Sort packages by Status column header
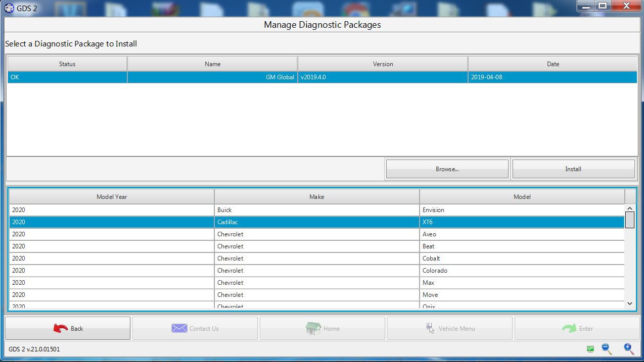Viewport: 644px width, 362px height. click(67, 64)
